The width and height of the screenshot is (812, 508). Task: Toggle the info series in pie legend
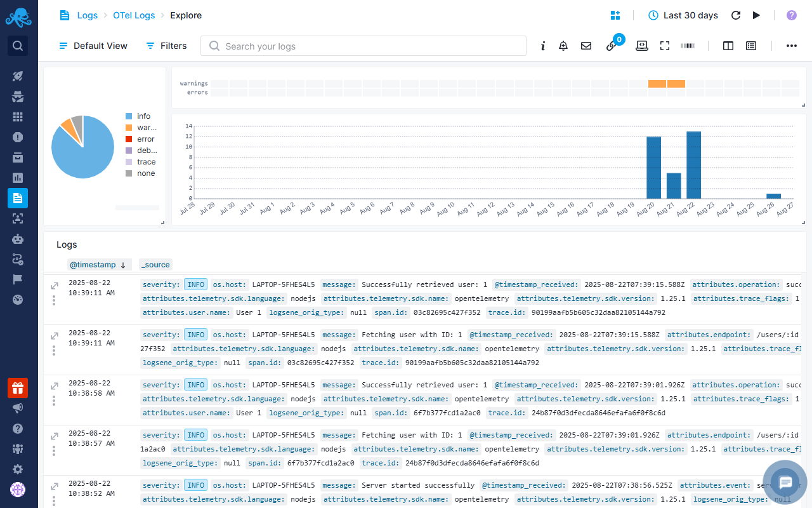(143, 116)
